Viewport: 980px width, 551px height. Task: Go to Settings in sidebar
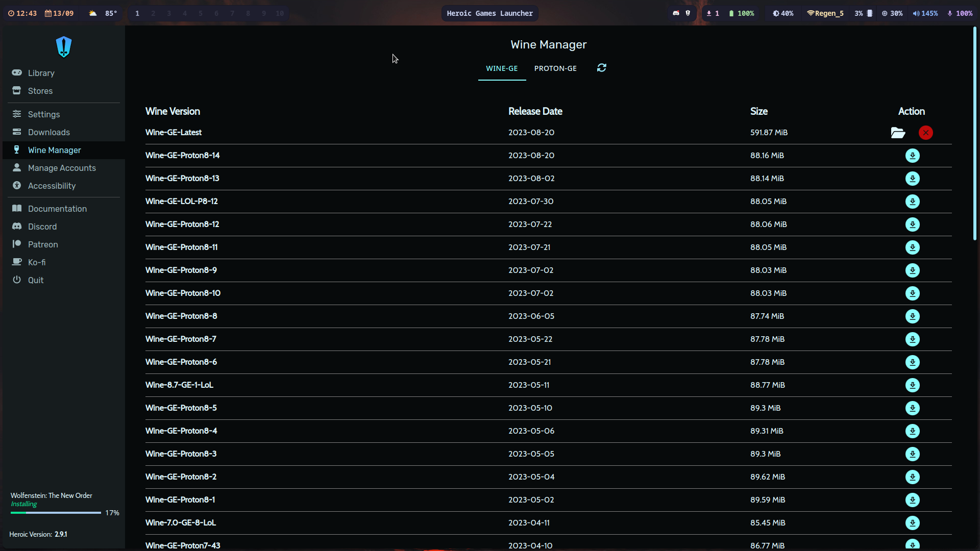pos(43,114)
